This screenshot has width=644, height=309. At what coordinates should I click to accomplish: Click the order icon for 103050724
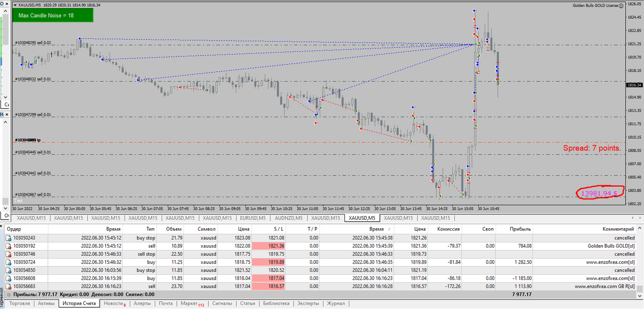8,262
